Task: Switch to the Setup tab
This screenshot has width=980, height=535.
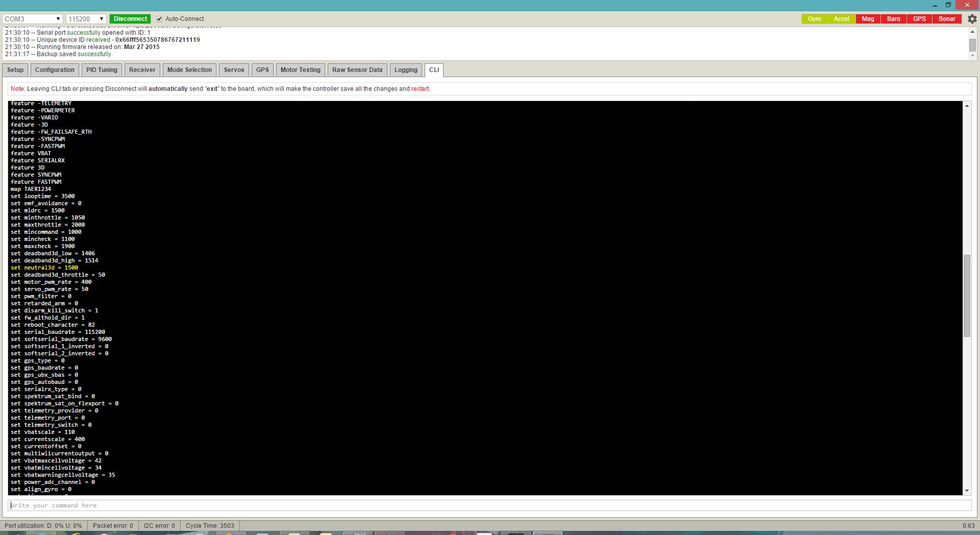Action: (15, 70)
